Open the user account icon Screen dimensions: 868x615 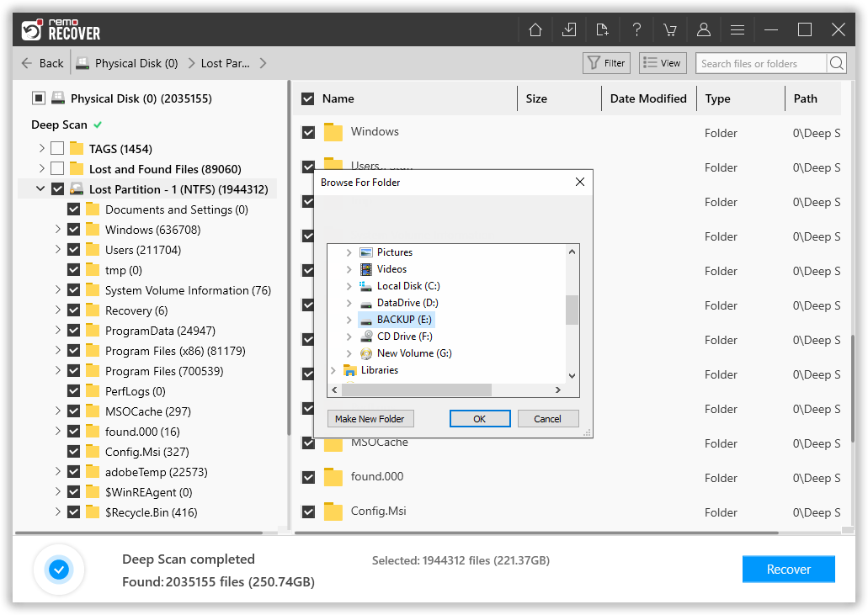click(x=704, y=29)
